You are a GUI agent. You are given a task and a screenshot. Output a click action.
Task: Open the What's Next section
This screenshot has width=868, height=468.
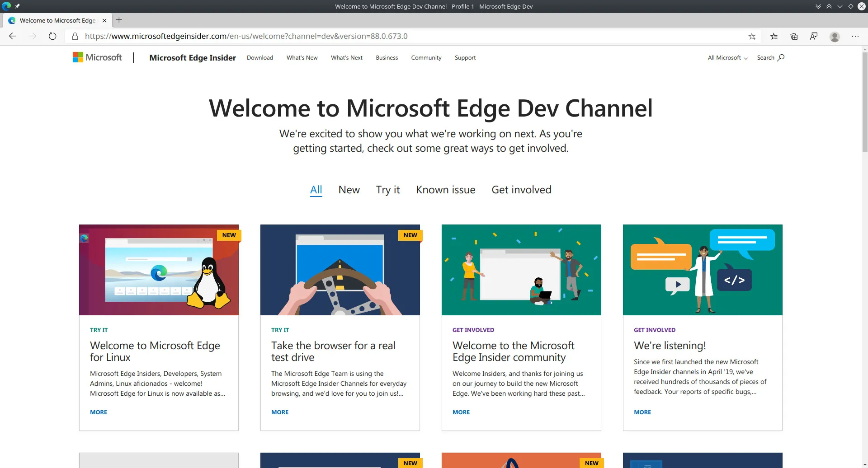pos(346,57)
